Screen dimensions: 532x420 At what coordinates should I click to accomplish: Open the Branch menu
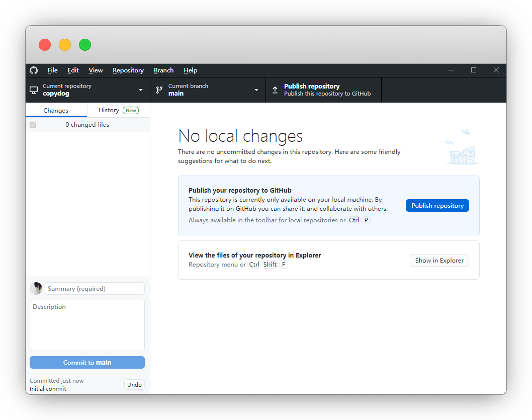click(x=163, y=70)
